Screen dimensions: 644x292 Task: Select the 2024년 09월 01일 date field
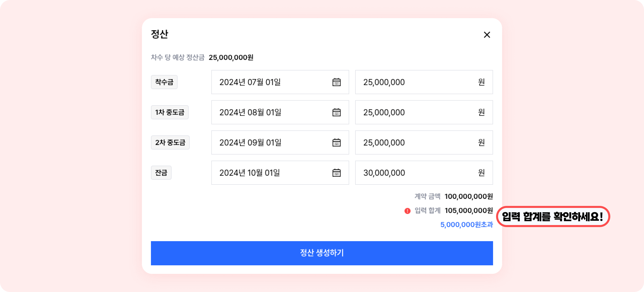click(269, 142)
